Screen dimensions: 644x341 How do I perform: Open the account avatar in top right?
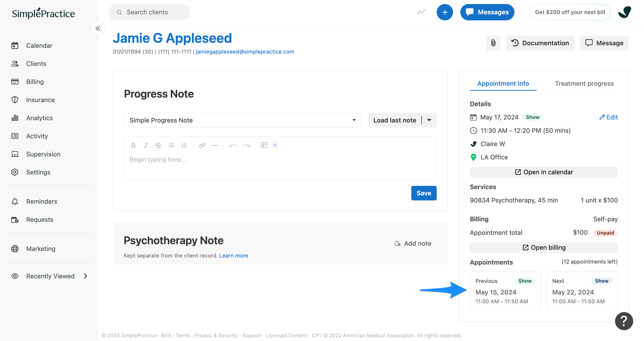[x=625, y=12]
